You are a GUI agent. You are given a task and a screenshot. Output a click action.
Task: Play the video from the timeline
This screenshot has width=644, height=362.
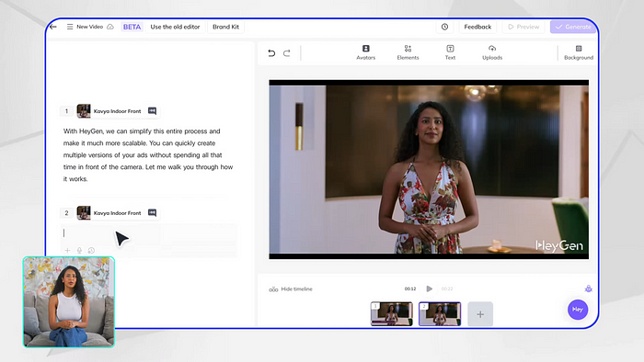click(x=430, y=288)
